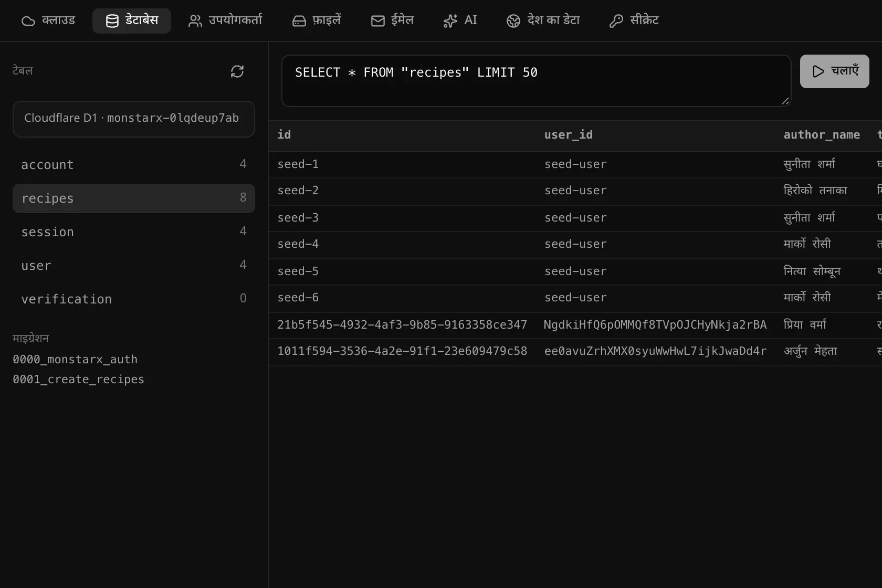The width and height of the screenshot is (882, 588).
Task: Click the sparkle AI icon
Action: click(x=450, y=21)
